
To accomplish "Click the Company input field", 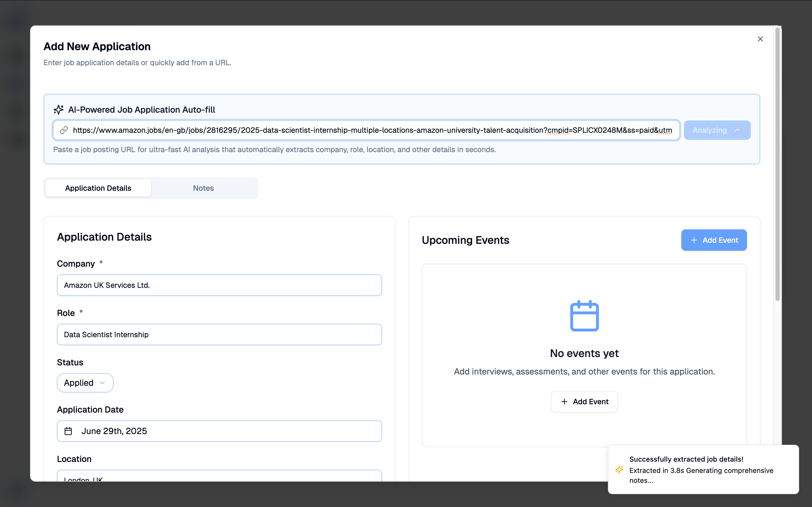I will point(219,285).
